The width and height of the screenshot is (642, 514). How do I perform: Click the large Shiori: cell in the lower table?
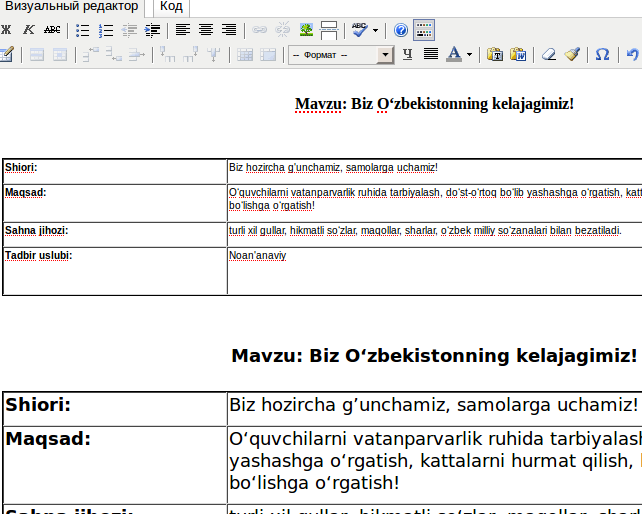(115, 409)
